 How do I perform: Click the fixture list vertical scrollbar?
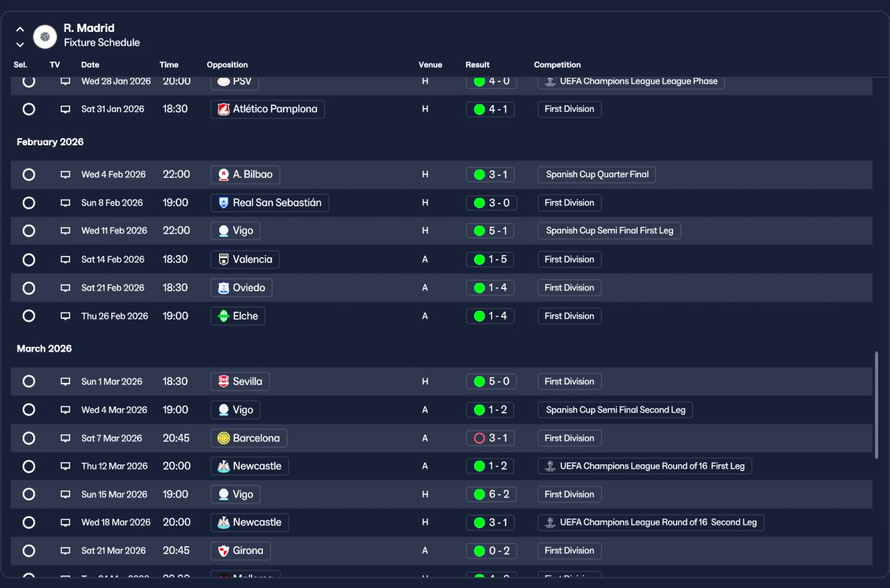click(x=876, y=405)
